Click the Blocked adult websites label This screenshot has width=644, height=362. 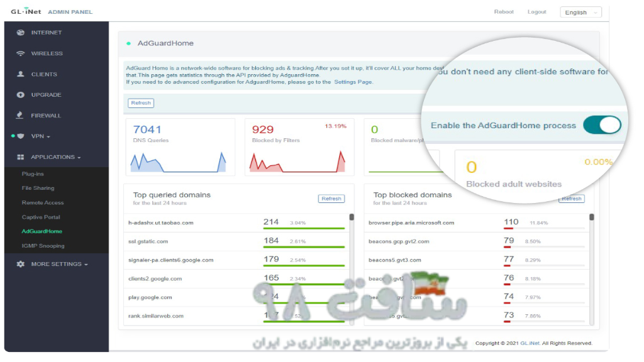coord(514,184)
